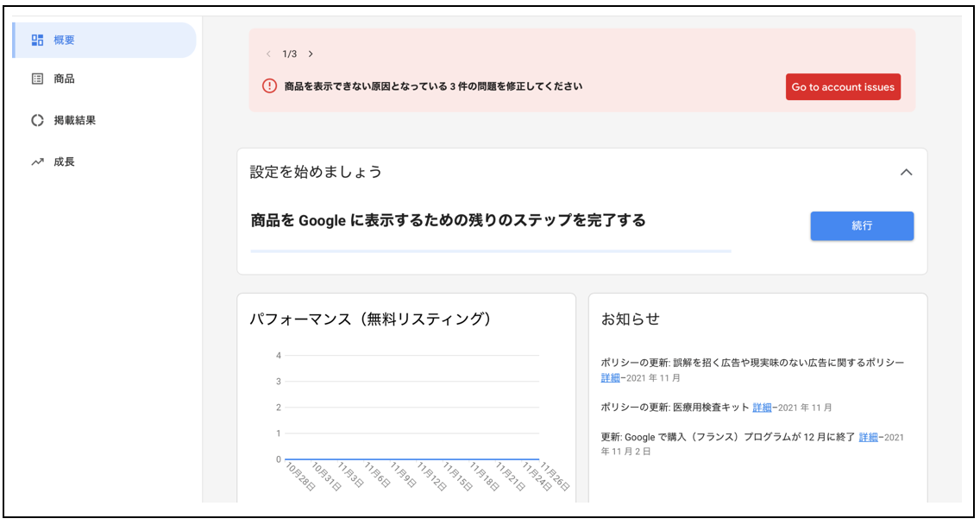This screenshot has height=525, width=980.
Task: Click the blue 続行 button
Action: (x=861, y=225)
